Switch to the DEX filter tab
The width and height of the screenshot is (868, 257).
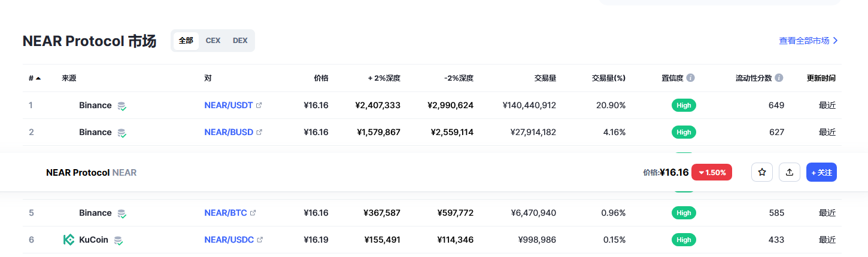[240, 41]
